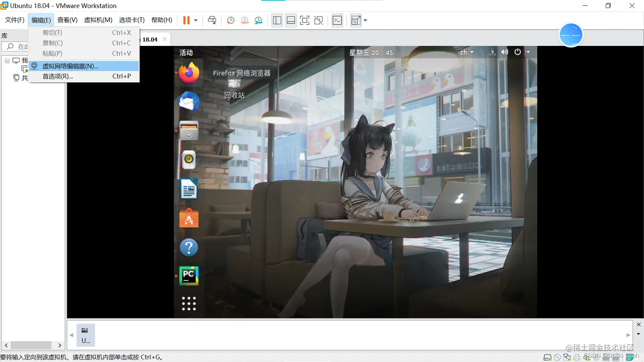
Task: Toggle the library sidebar view
Action: [277, 20]
